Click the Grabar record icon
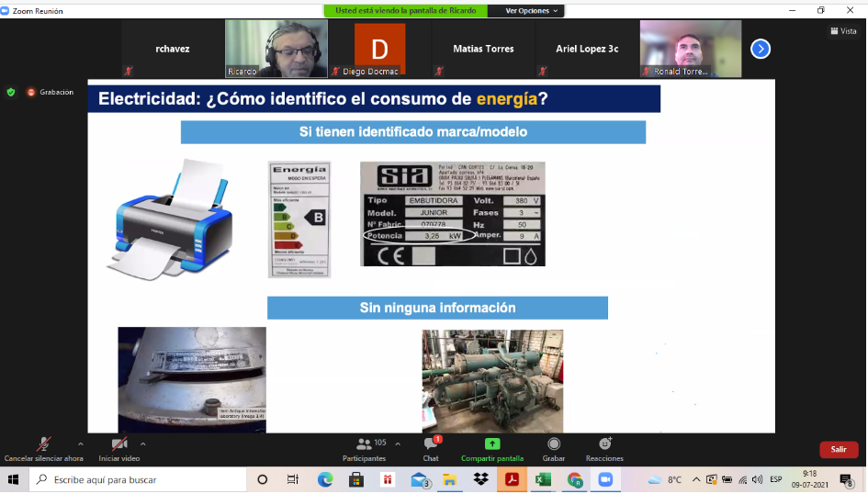Screen dimensions: 868x494 point(554,444)
